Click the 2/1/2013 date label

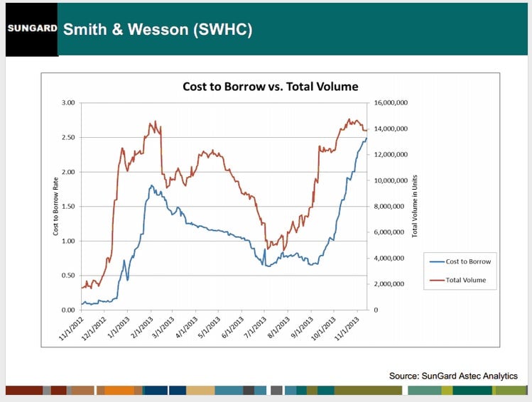pos(142,327)
